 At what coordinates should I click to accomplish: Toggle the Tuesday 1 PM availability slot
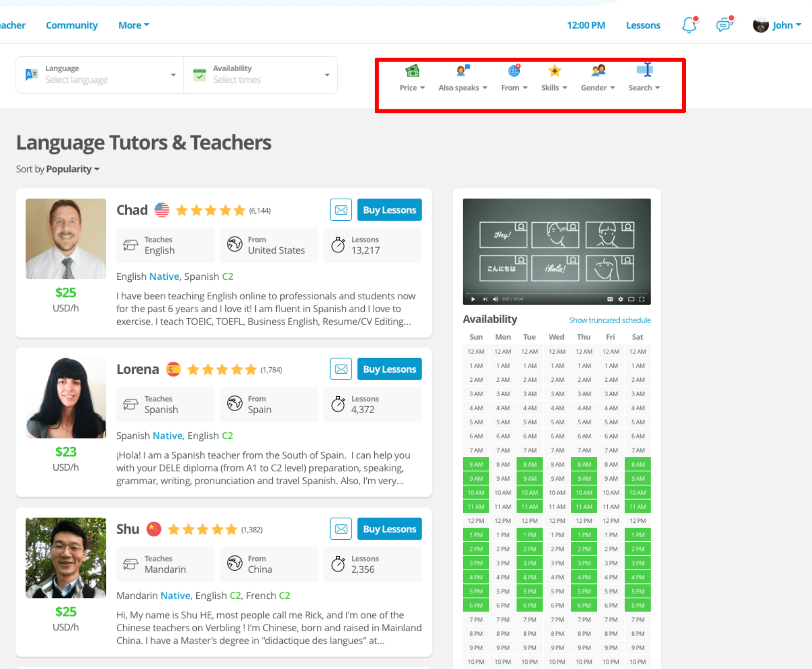pos(529,535)
